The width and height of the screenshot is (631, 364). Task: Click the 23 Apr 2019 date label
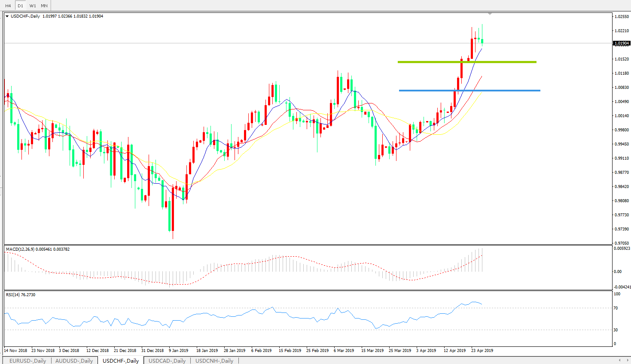pyautogui.click(x=482, y=351)
